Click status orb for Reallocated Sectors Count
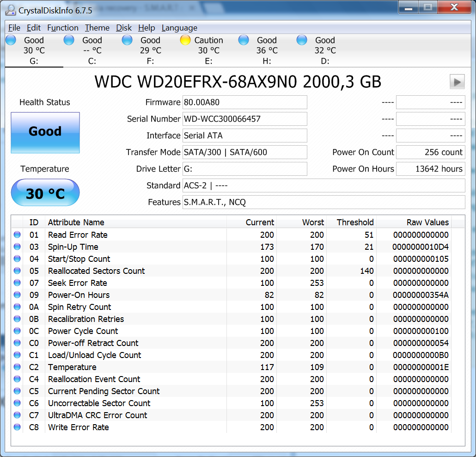 pyautogui.click(x=18, y=271)
